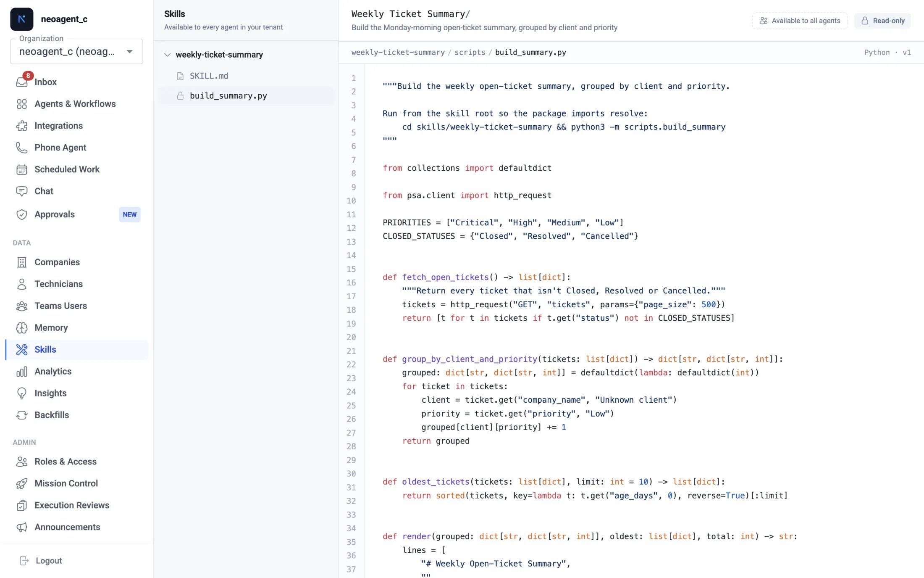This screenshot has width=924, height=578.
Task: Click the NEW badge next to Approvals
Action: pyautogui.click(x=129, y=214)
